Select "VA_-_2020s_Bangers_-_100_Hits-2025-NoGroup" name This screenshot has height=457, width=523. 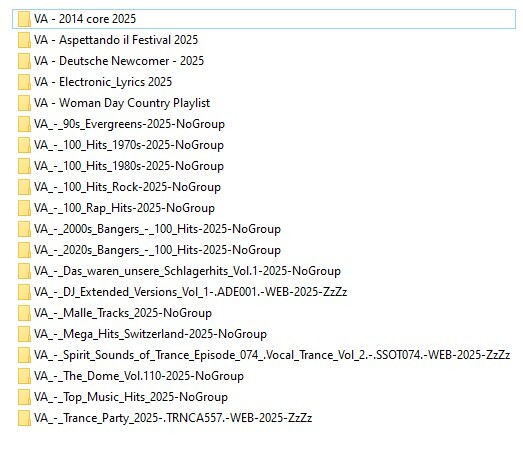point(157,250)
